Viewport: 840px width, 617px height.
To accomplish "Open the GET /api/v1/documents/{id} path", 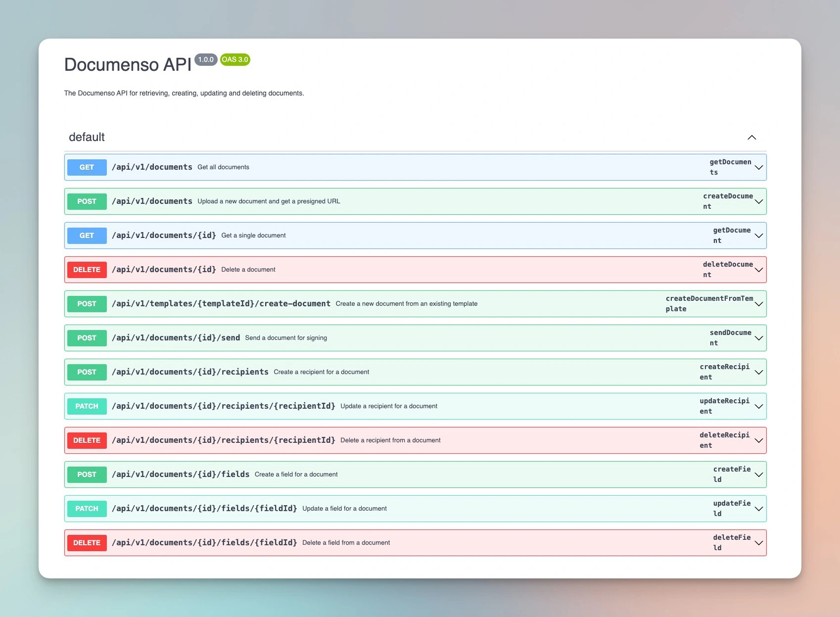I will pos(164,236).
